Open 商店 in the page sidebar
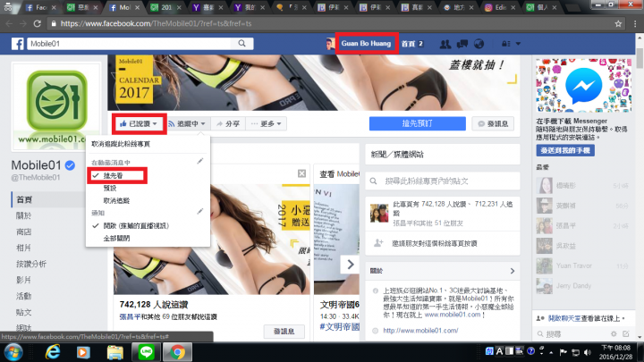 click(23, 232)
